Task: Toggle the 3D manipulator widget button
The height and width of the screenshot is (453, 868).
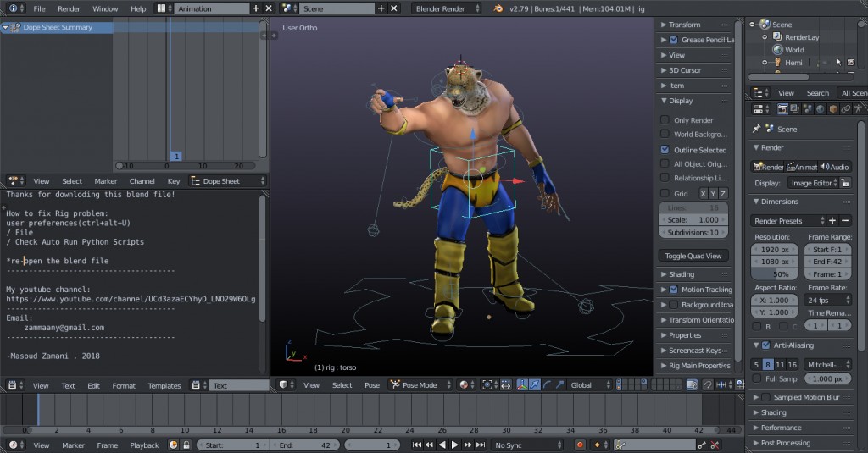Action: [521, 385]
